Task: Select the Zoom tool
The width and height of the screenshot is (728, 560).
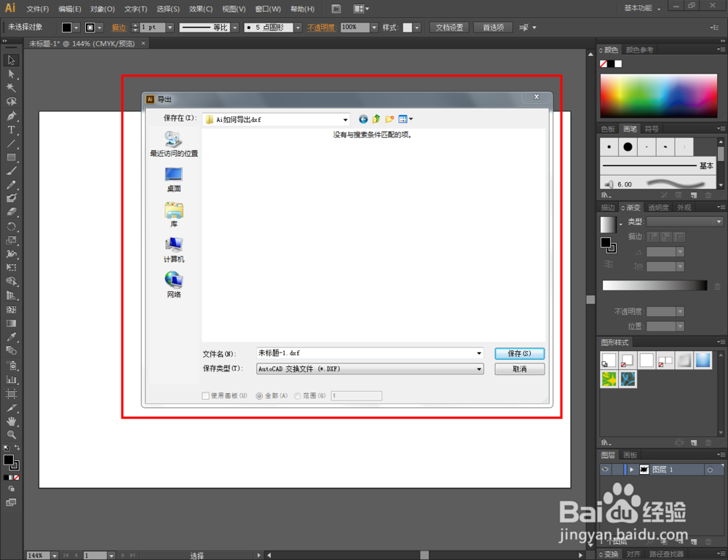Action: pos(11,435)
